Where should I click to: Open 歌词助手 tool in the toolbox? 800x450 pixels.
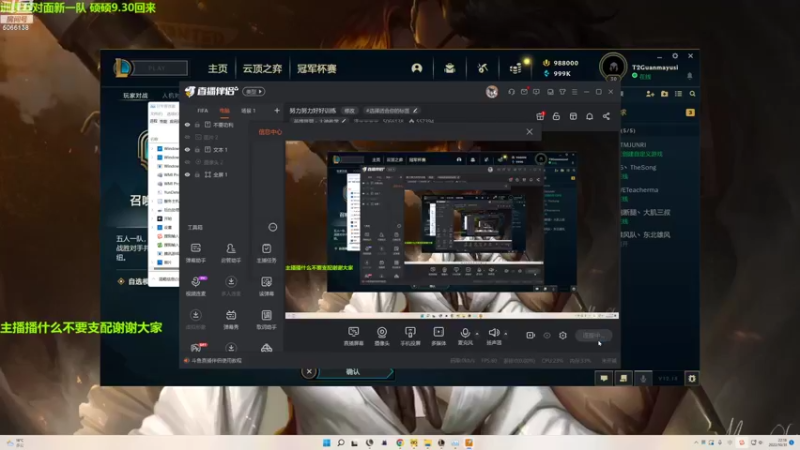(266, 319)
